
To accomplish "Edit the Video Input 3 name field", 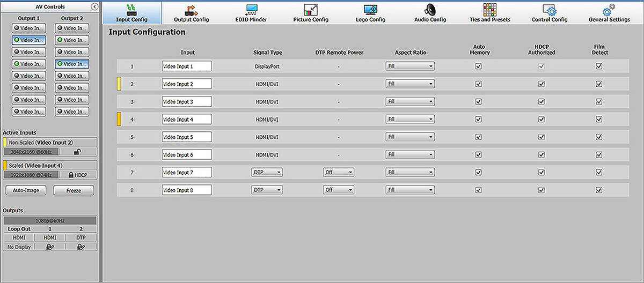I will tap(187, 102).
